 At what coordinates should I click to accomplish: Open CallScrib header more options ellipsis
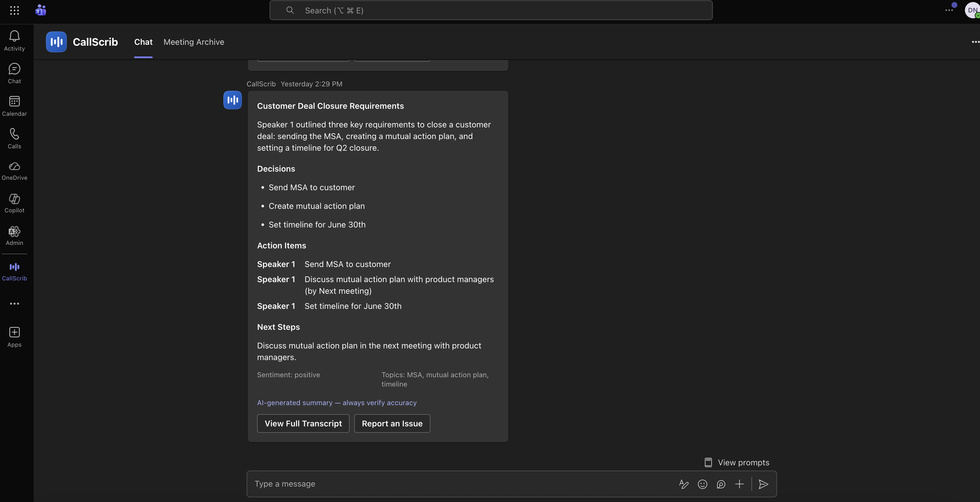[x=975, y=42]
